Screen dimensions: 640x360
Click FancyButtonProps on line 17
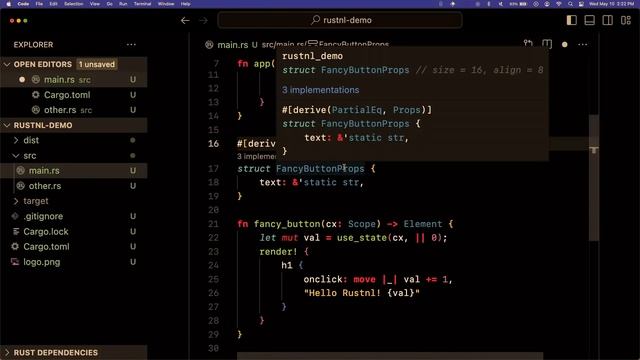tap(320, 169)
